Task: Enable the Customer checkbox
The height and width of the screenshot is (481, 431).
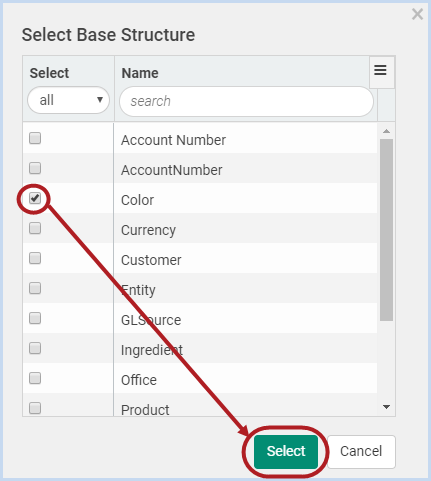Action: click(x=35, y=258)
